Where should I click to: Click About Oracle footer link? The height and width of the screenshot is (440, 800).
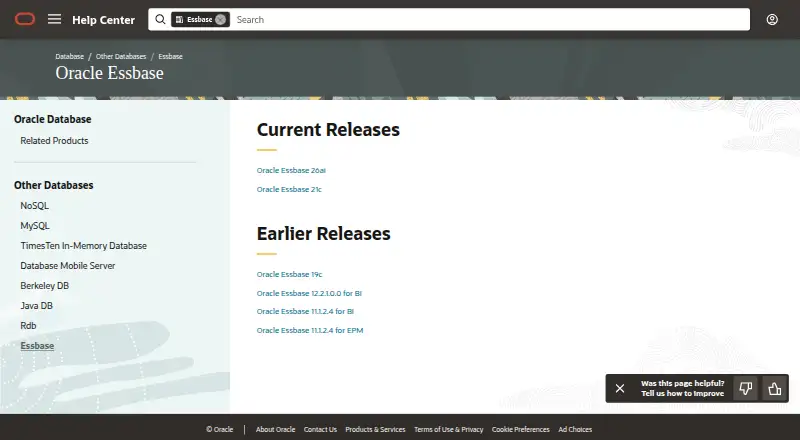276,429
